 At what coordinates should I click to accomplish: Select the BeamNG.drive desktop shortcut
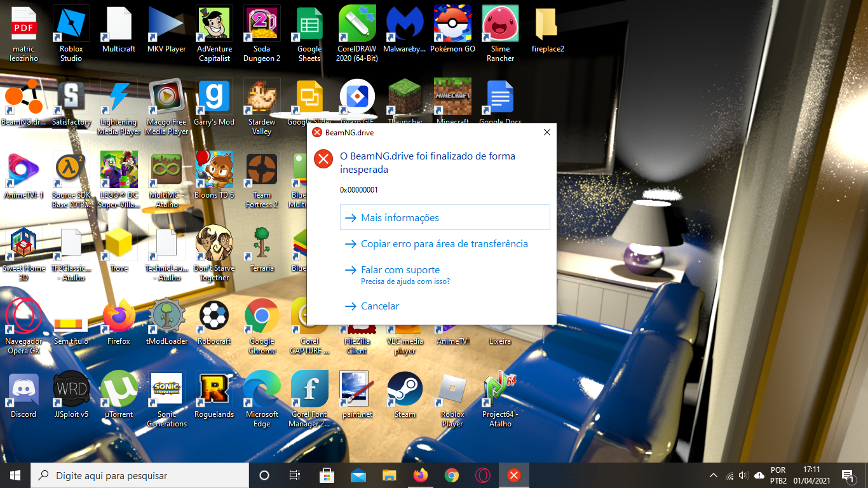click(x=24, y=103)
